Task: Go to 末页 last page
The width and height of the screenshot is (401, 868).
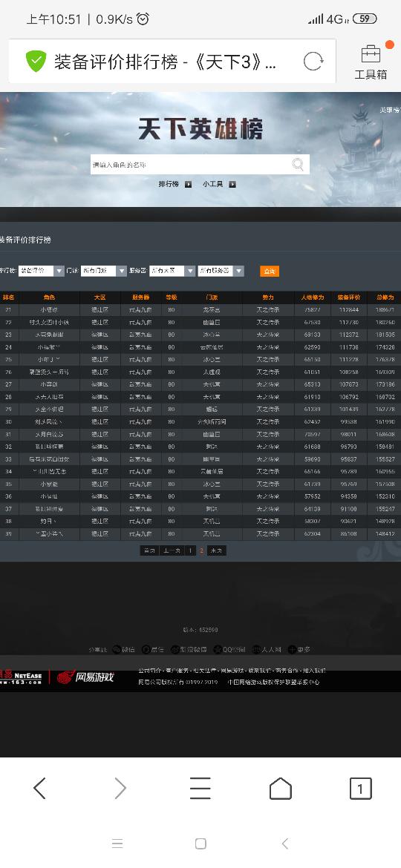Action: pyautogui.click(x=217, y=550)
